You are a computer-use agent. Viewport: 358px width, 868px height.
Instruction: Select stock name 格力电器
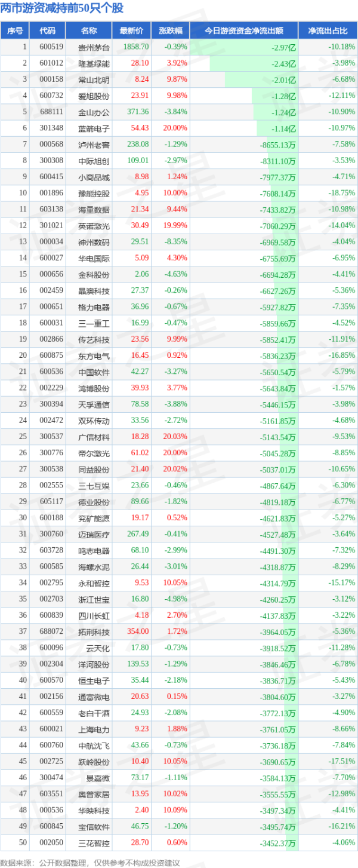point(94,306)
